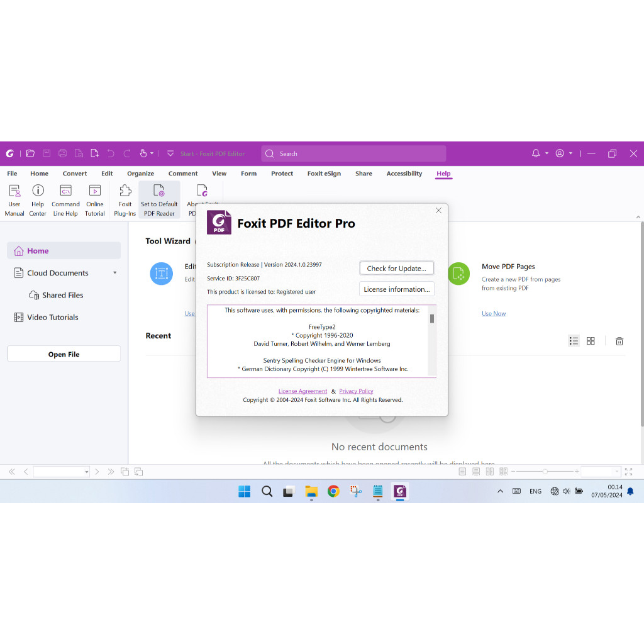Viewport: 644px width, 644px height.
Task: Click the Check for Update button
Action: click(396, 268)
